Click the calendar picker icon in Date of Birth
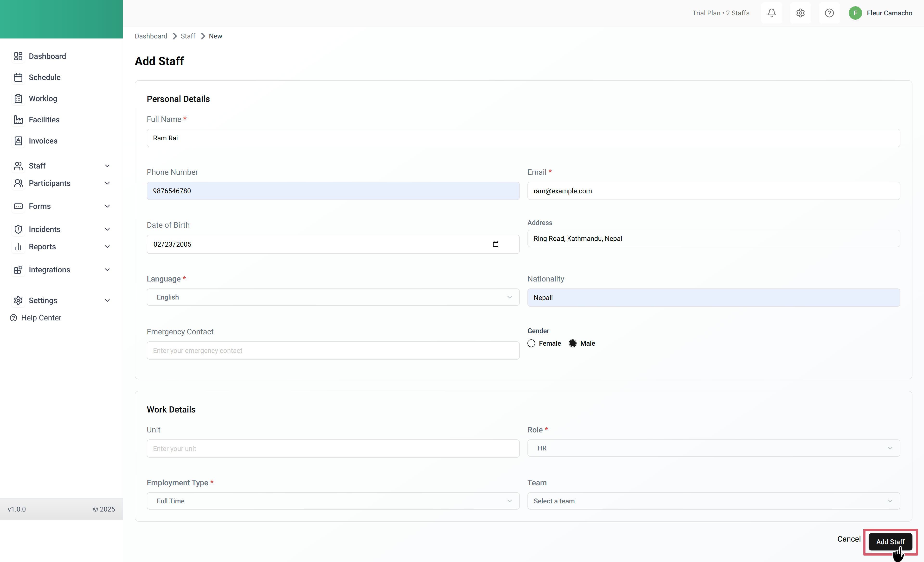The width and height of the screenshot is (924, 562). pos(495,244)
